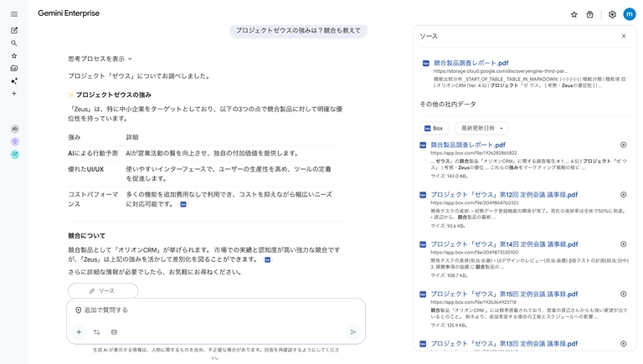
Task: Open the 最終更新日時 sort dropdown
Action: click(481, 128)
